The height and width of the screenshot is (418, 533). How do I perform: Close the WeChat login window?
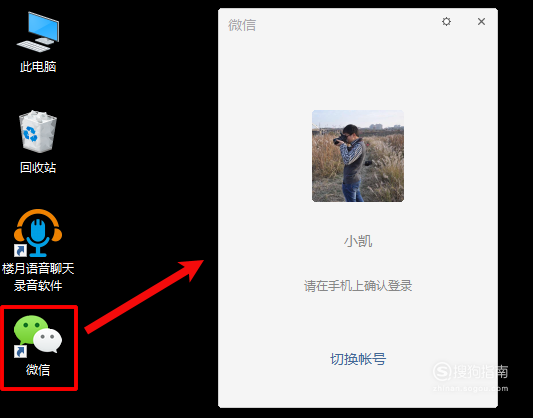481,21
